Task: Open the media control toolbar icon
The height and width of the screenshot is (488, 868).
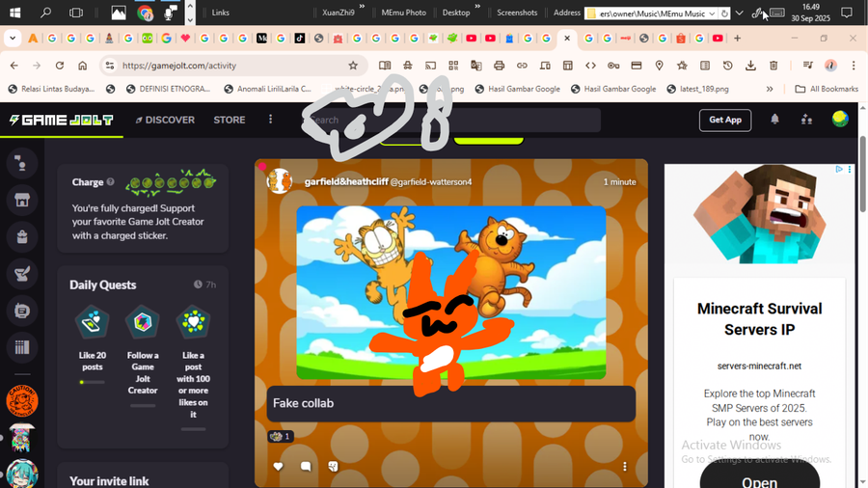Action: 807,66
